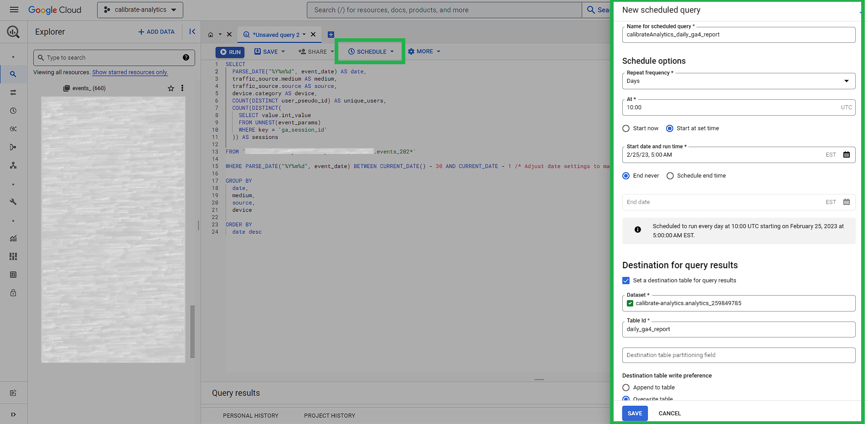Open Migration network icon in sidebar
Image resolution: width=868 pixels, height=424 pixels.
(x=13, y=165)
